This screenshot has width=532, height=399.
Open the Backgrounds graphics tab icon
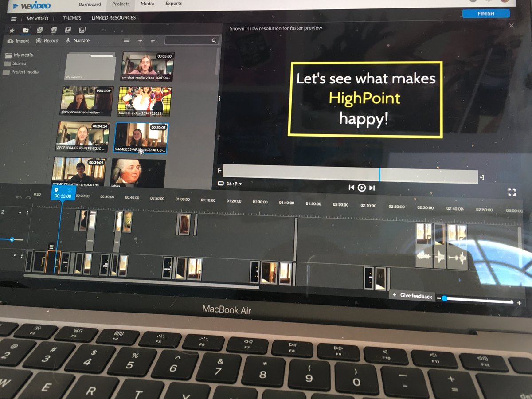click(82, 30)
